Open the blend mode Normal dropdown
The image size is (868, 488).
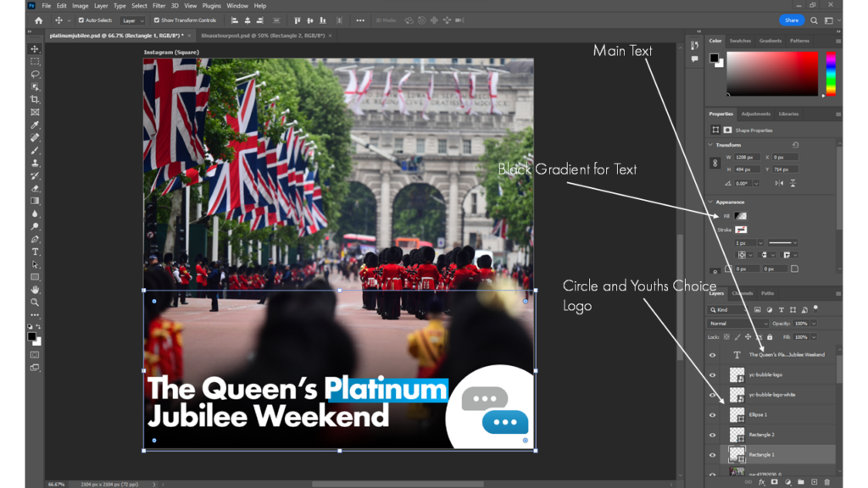pyautogui.click(x=738, y=324)
